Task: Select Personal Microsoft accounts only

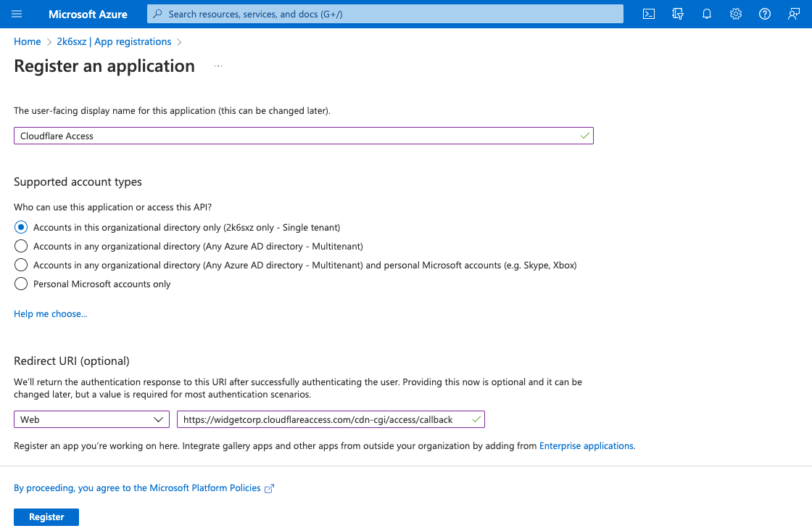Action: tap(20, 284)
